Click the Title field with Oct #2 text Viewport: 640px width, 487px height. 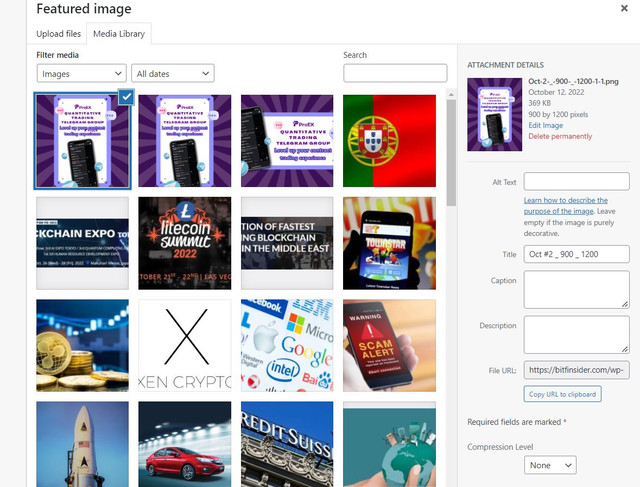[576, 254]
